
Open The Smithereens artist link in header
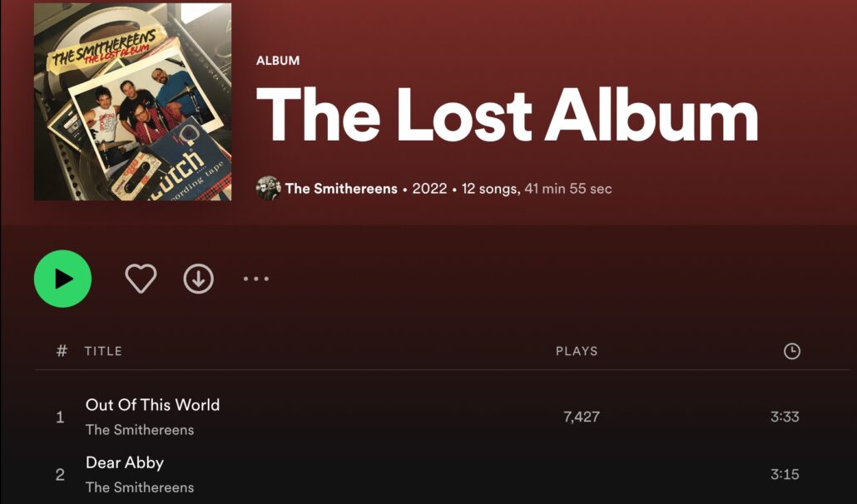341,189
